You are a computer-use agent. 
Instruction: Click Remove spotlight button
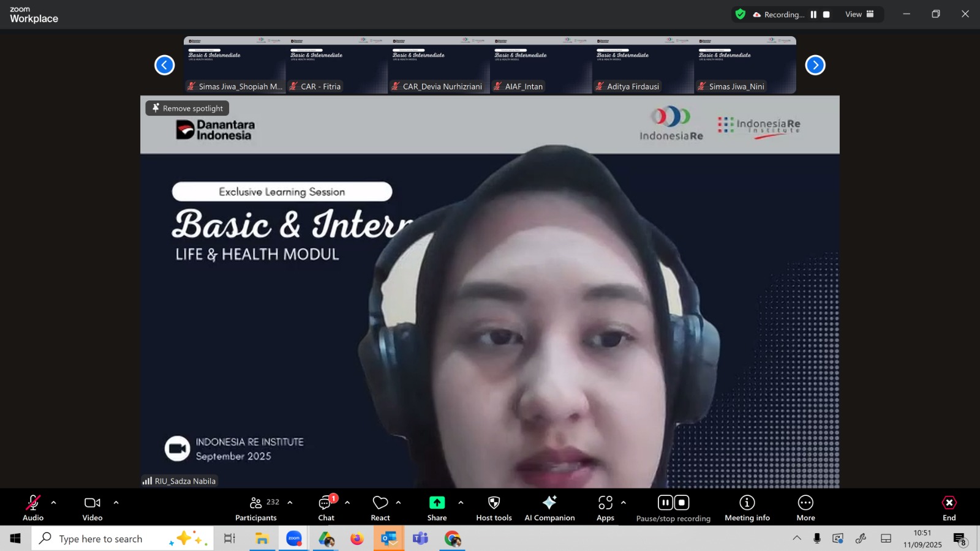pos(187,108)
